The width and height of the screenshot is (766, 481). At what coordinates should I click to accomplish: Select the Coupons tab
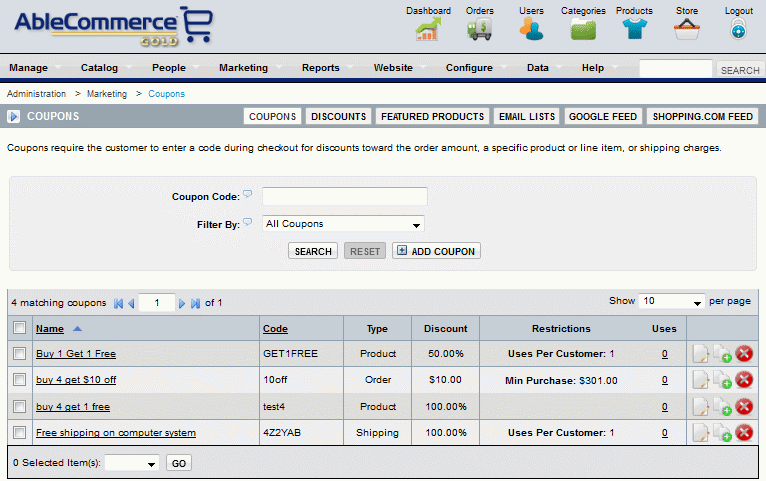coord(273,117)
